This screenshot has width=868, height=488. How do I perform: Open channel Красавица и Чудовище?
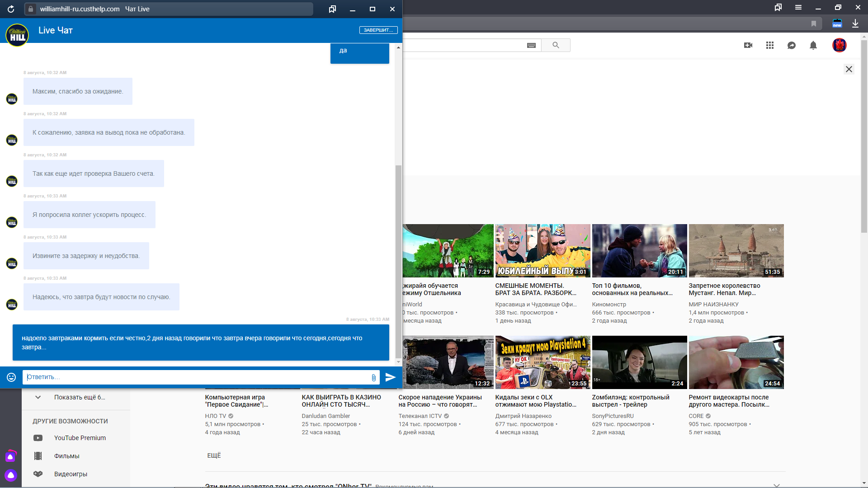tap(536, 305)
